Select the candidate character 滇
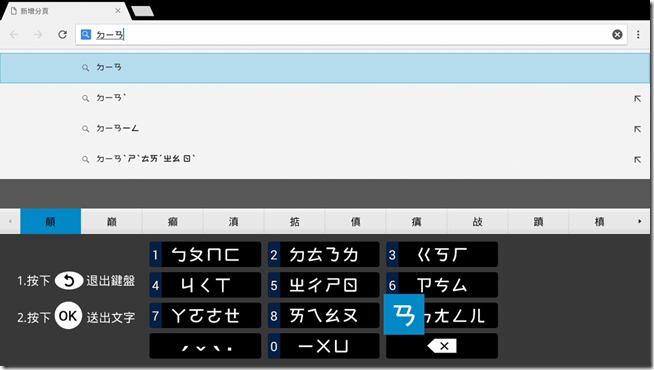This screenshot has width=654, height=370. pyautogui.click(x=233, y=221)
